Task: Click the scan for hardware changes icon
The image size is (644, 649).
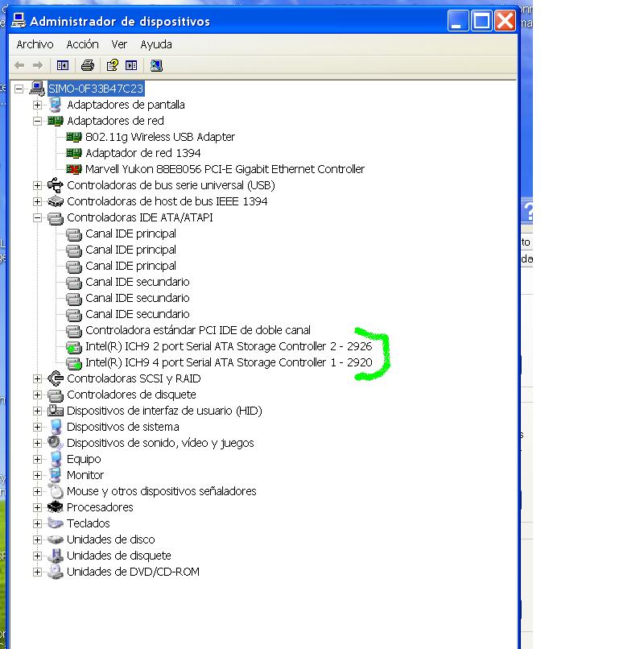Action: point(156,65)
